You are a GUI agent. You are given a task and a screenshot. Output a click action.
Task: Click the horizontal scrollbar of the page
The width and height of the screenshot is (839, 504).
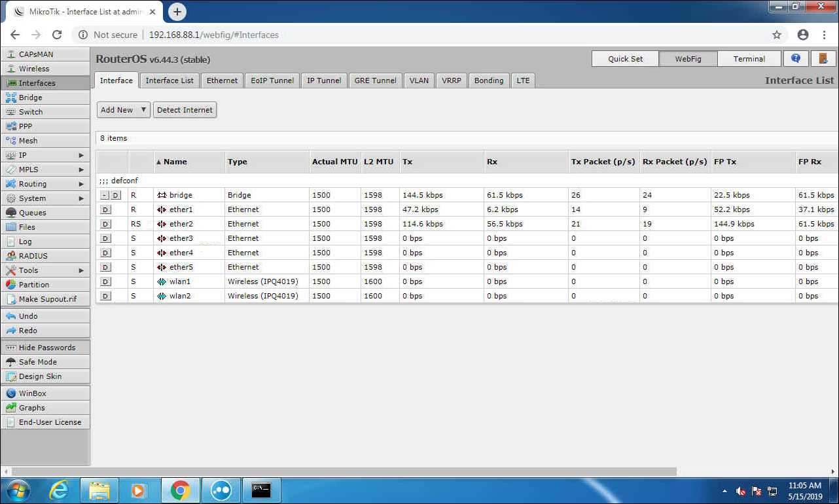click(x=344, y=471)
